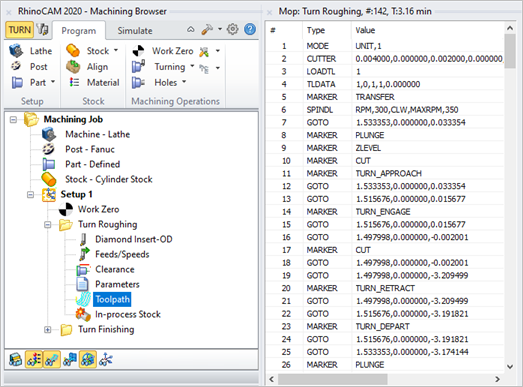Screen dimensions: 523x387
Task: Open the hammer utilities icon
Action: click(x=207, y=30)
